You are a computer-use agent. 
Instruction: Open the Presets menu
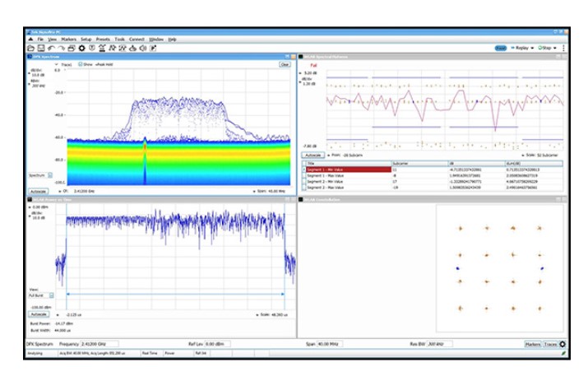tap(103, 39)
